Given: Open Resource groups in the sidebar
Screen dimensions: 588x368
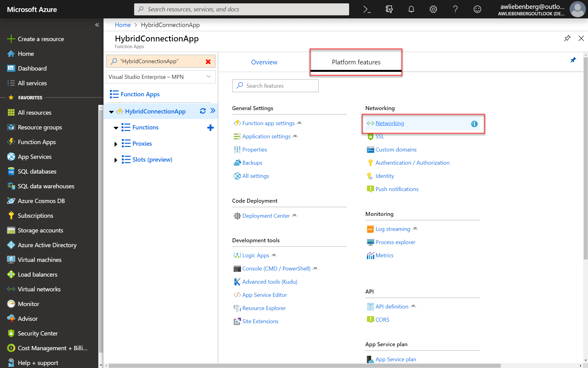Looking at the screenshot, I should [40, 127].
